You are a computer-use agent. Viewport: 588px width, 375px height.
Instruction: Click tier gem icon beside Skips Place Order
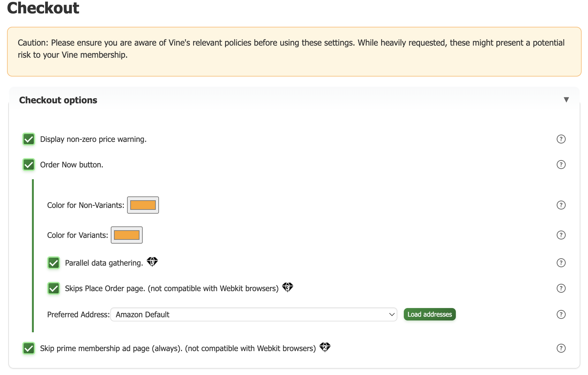pyautogui.click(x=288, y=287)
